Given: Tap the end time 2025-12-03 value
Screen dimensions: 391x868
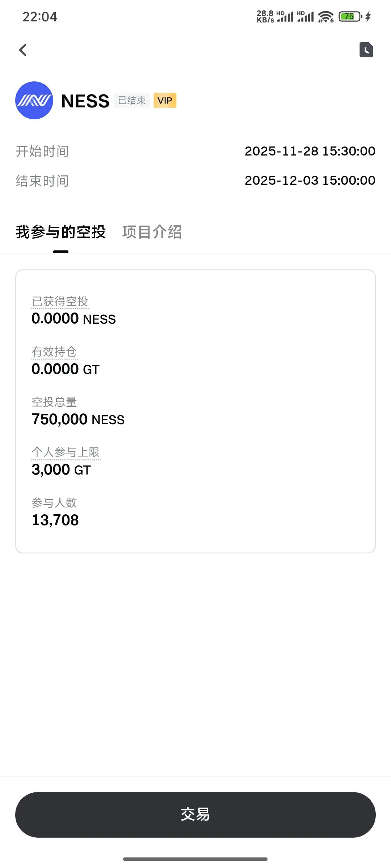Looking at the screenshot, I should (x=310, y=180).
